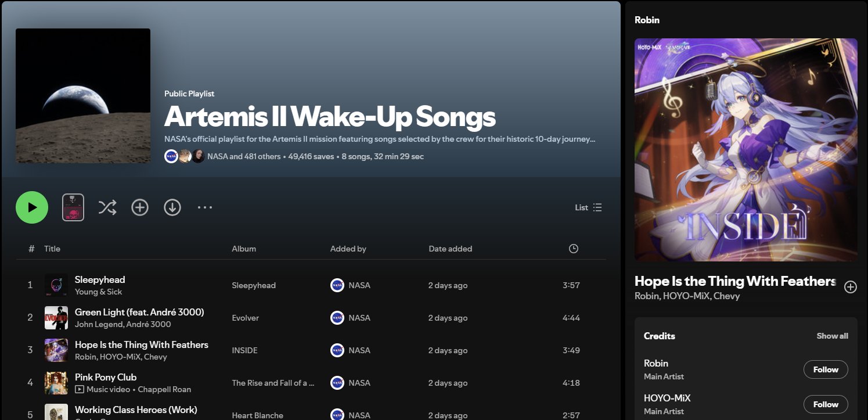Screen dimensions: 868x420
Task: Open the preview thumbnail button beside Play
Action: (73, 207)
